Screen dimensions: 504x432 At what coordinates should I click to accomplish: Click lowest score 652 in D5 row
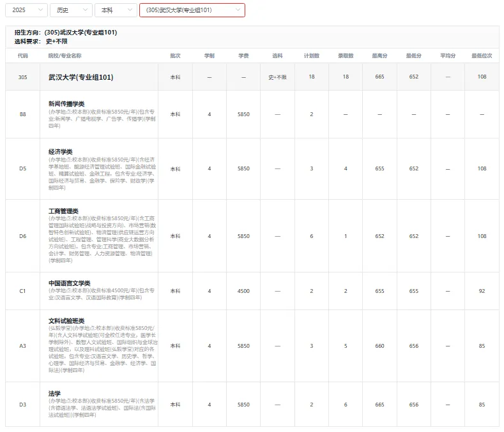point(414,168)
